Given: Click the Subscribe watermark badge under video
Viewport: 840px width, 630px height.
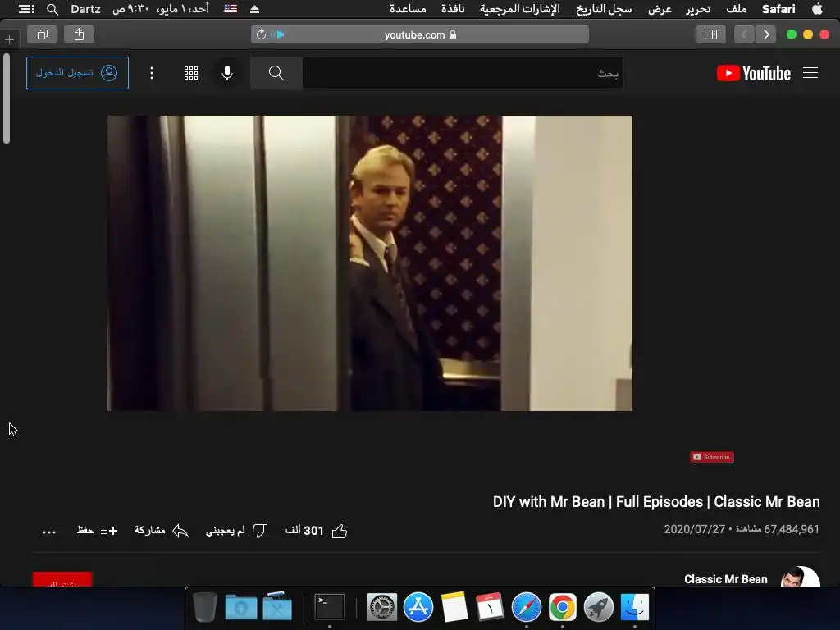Looking at the screenshot, I should pyautogui.click(x=711, y=457).
